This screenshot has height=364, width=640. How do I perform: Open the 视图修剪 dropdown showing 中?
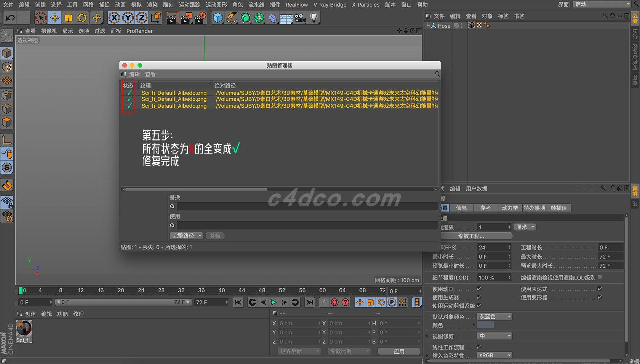click(x=494, y=336)
